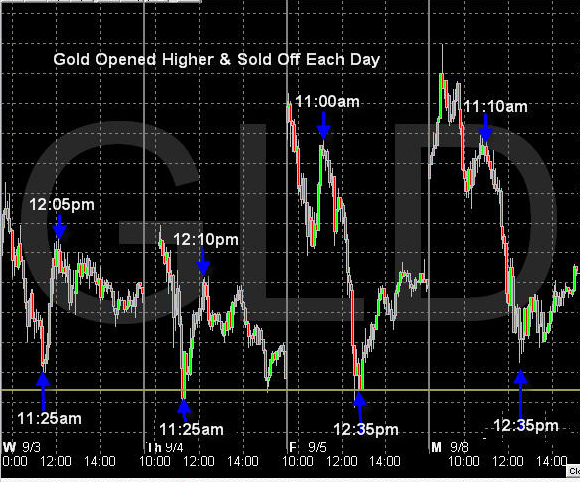Select the 11:00am annotation label
580x482 pixels.
point(327,101)
